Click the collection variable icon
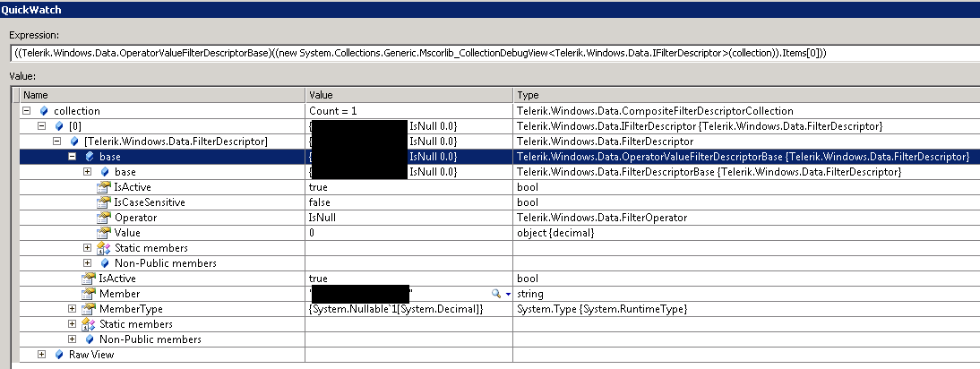 [x=43, y=110]
